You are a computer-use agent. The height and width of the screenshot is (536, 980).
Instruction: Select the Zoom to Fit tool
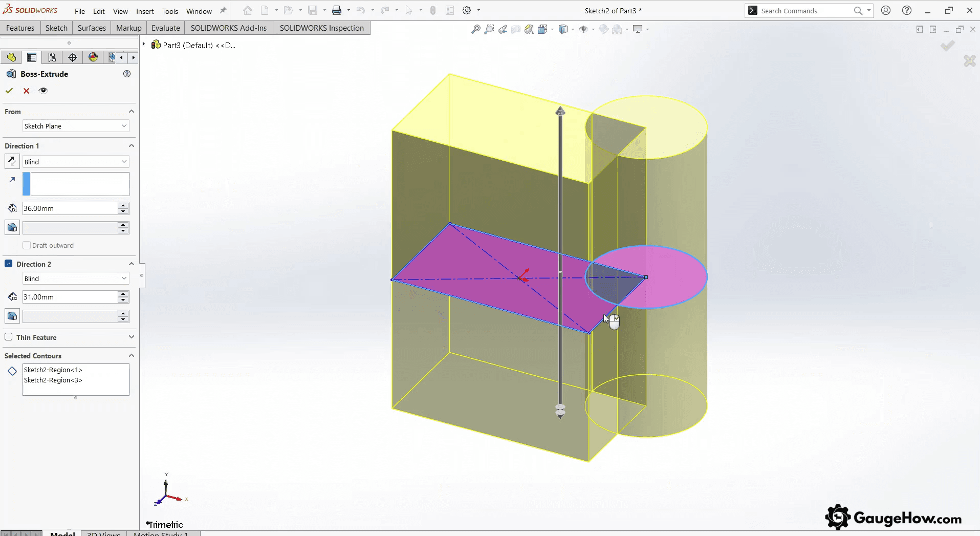475,29
